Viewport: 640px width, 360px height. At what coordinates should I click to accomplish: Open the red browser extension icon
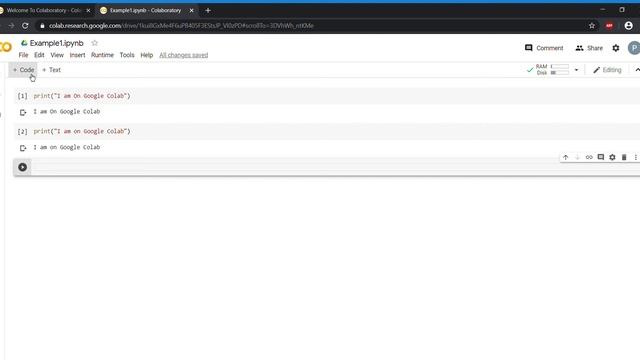(x=609, y=25)
